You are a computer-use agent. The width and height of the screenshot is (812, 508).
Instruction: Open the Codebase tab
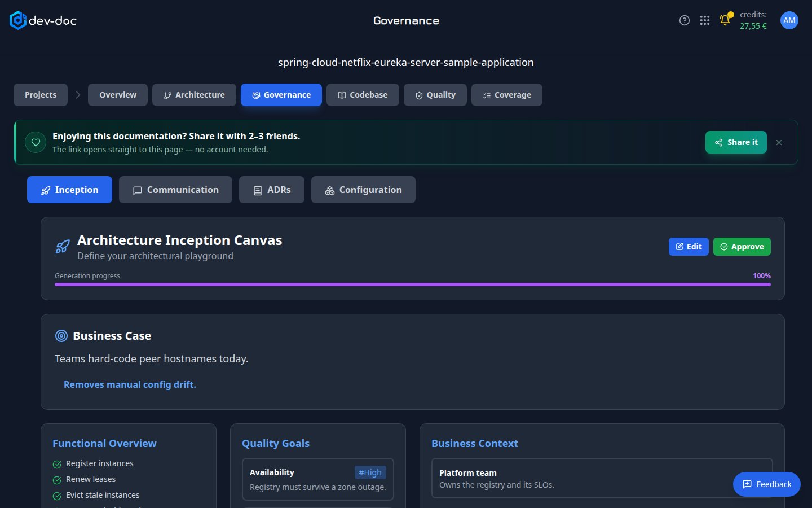[x=363, y=95]
